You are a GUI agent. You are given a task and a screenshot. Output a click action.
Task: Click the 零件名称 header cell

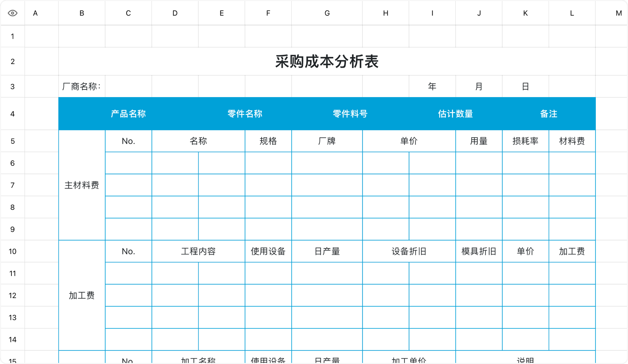(x=245, y=114)
